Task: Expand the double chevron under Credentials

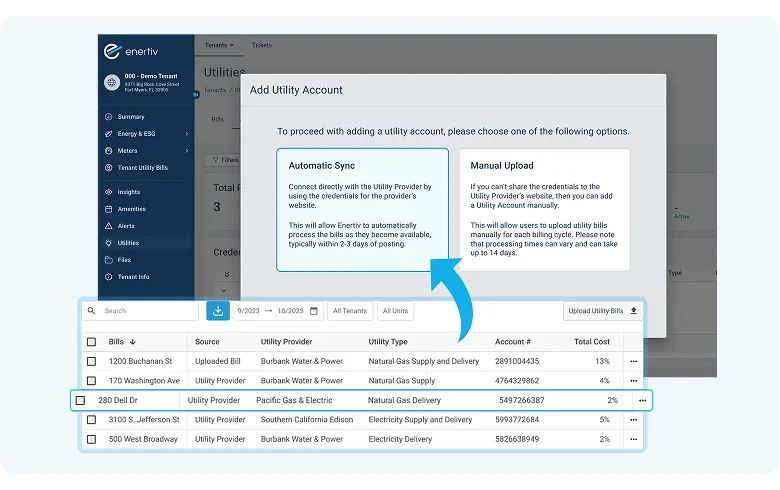Action: coord(226,274)
